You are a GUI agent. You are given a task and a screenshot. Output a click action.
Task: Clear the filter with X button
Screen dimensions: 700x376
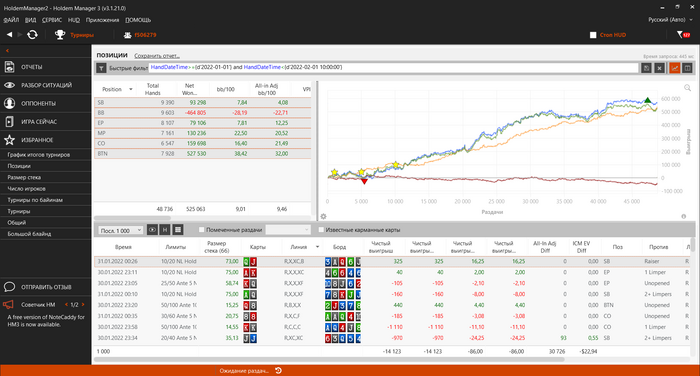659,68
